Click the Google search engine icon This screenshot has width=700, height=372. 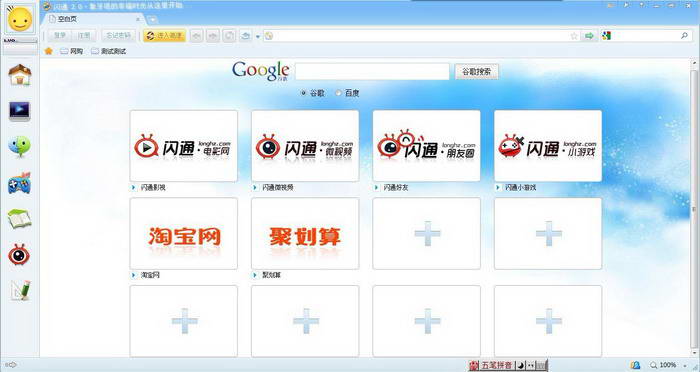(x=606, y=36)
